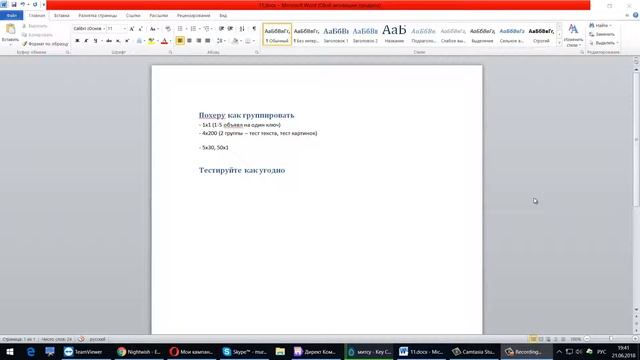Select align left paragraph alignment
The height and width of the screenshot is (360, 640).
180,41
